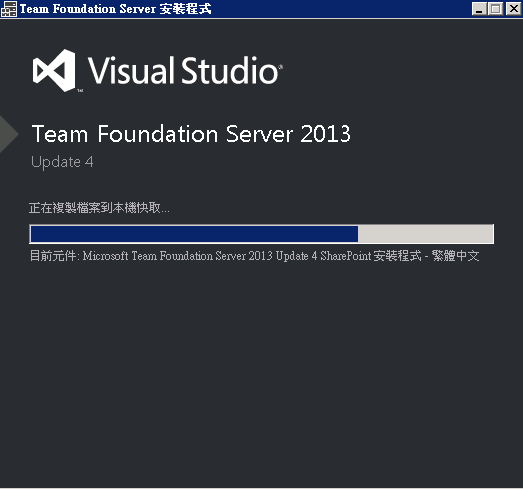The image size is (523, 489).
Task: Minimize the Team Foundation Server installer window
Action: click(479, 9)
